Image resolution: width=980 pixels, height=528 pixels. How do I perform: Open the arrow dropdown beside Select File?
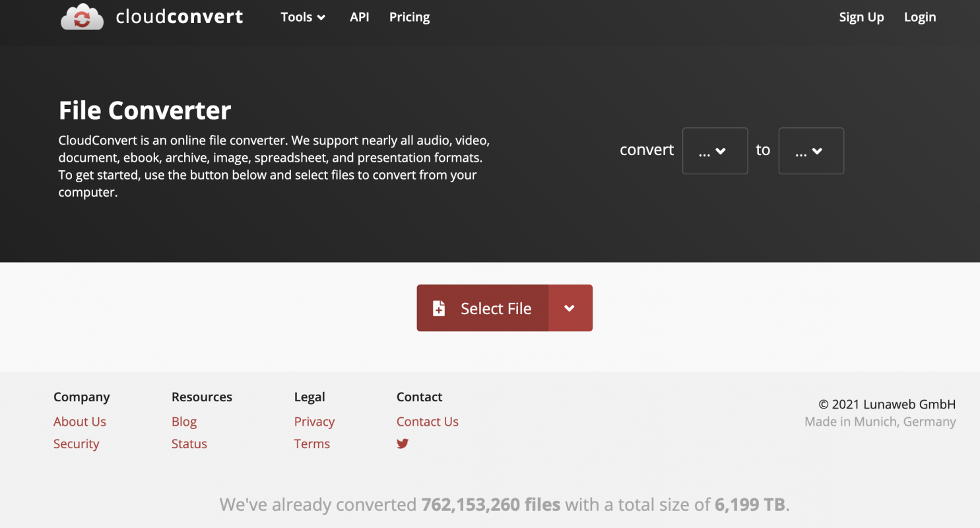coord(570,308)
